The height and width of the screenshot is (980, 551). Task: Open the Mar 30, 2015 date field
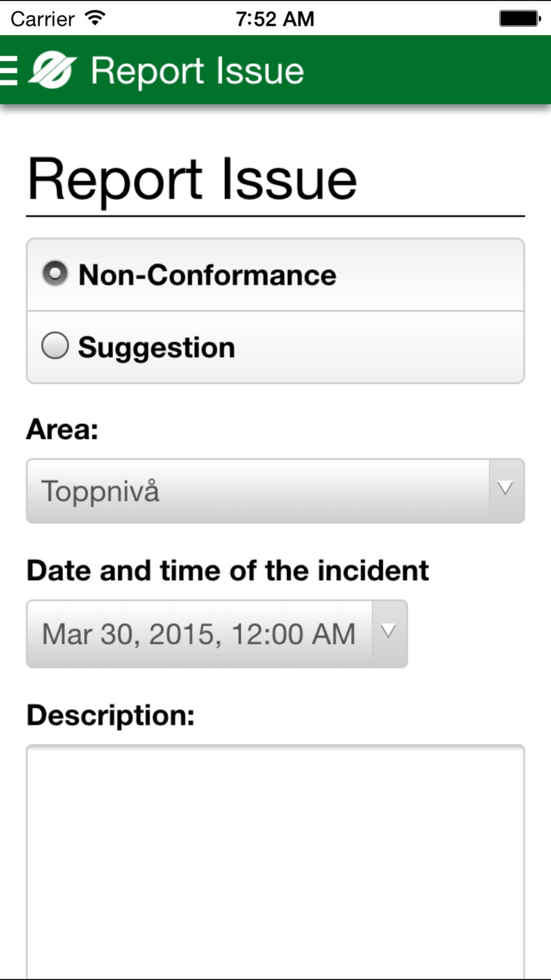(217, 634)
